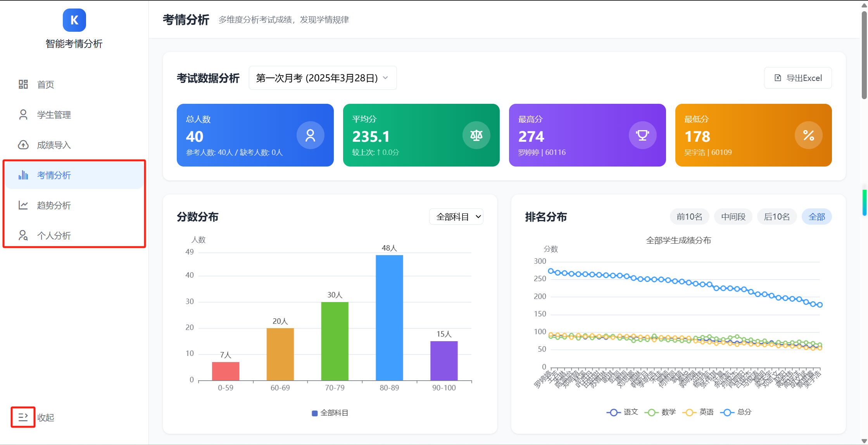Select the 考情分析 bar chart icon
868x445 pixels.
[23, 175]
